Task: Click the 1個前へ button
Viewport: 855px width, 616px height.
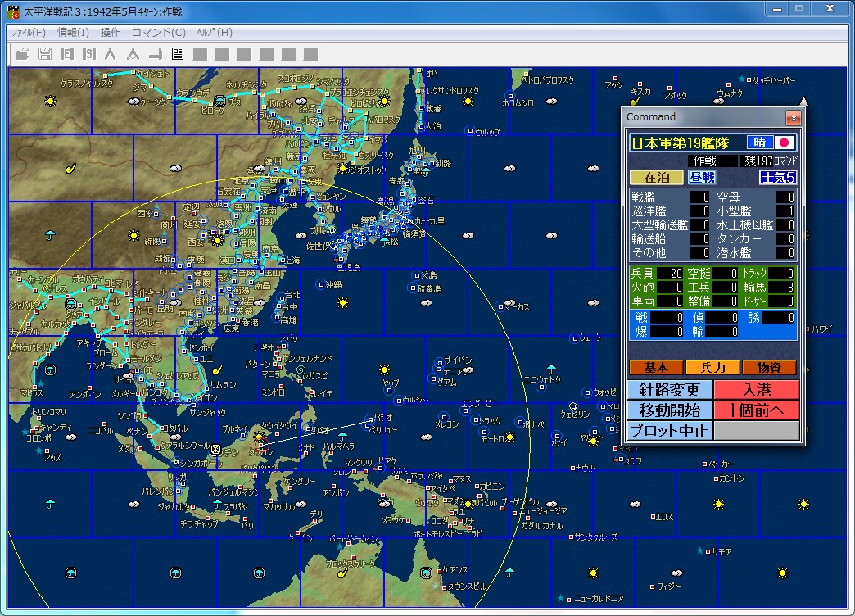Action: (x=757, y=410)
